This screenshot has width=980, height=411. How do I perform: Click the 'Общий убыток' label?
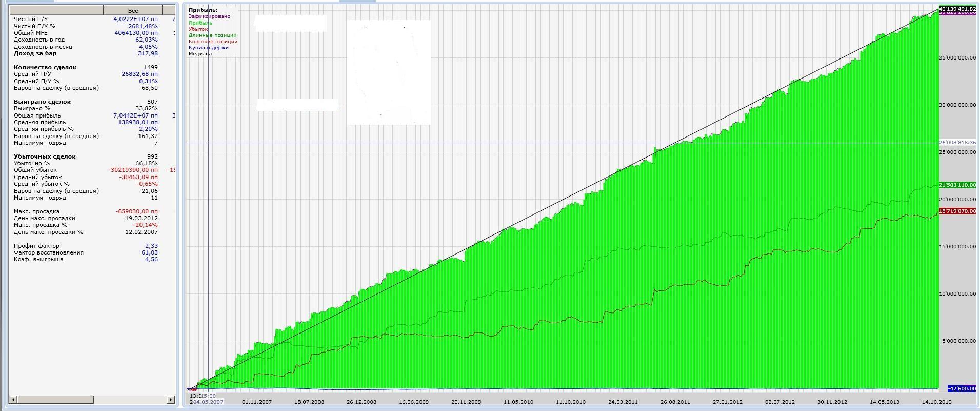35,170
